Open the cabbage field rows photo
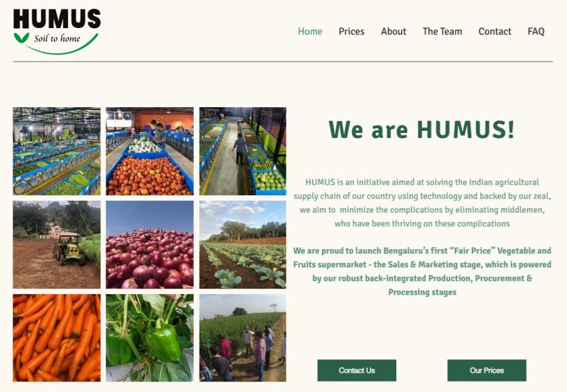The image size is (567, 392). pyautogui.click(x=243, y=245)
